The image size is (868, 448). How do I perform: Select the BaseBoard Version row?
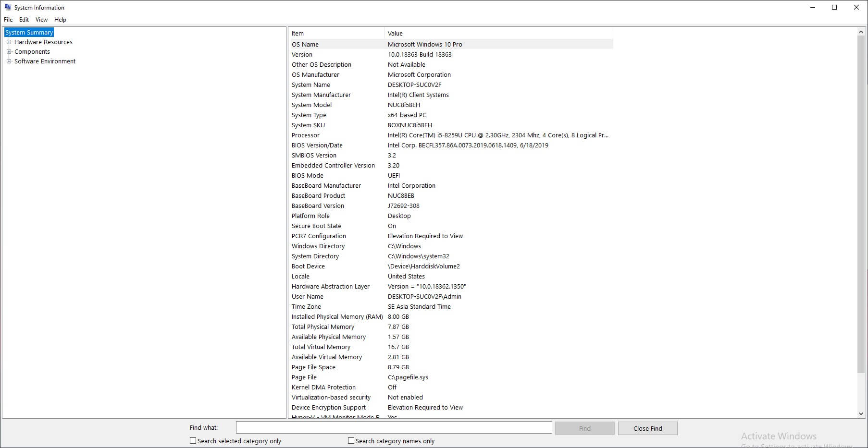coord(451,206)
